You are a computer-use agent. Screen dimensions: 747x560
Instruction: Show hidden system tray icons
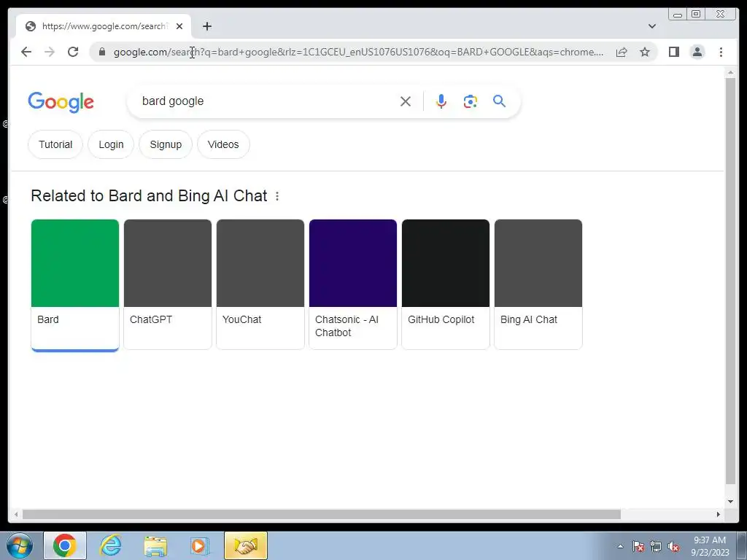(x=620, y=546)
